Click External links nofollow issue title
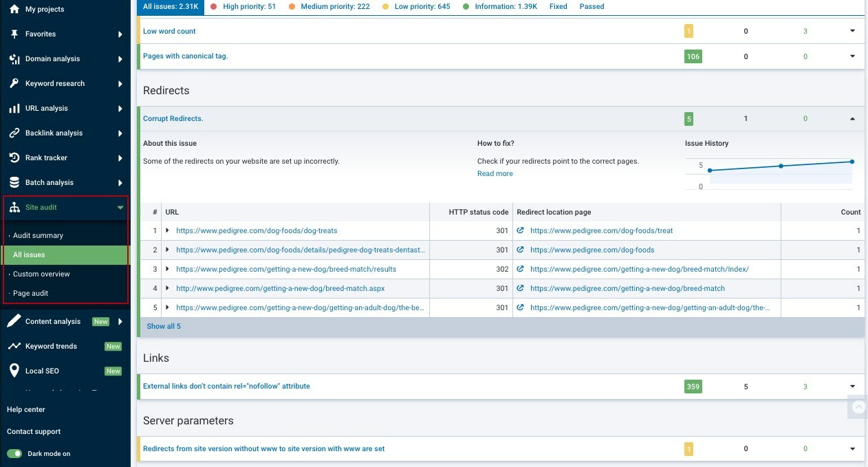Screen dimensions: 868x467 [226, 386]
